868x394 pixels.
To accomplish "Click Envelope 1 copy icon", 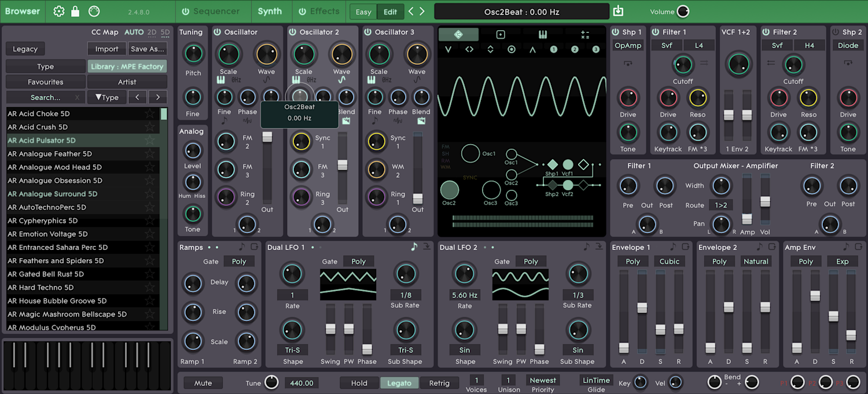I will point(686,247).
